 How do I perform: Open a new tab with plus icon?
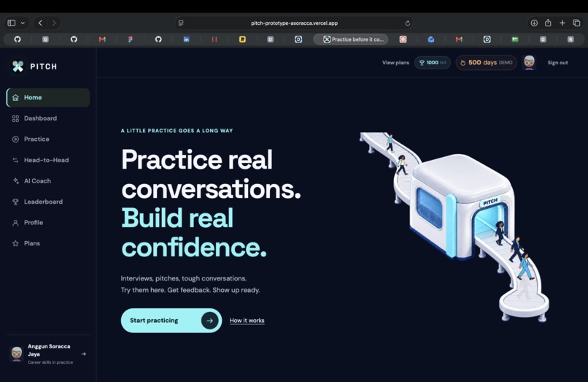click(x=562, y=23)
